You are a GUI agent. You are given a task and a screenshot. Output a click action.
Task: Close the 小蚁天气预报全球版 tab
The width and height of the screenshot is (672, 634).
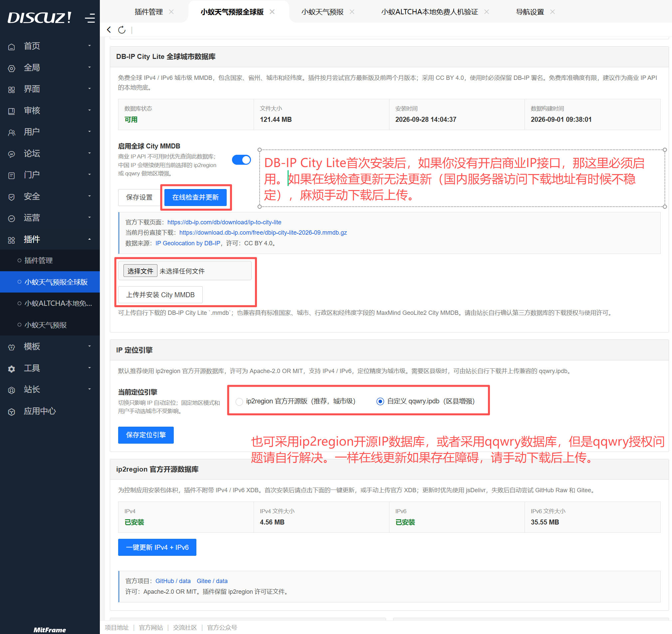272,12
